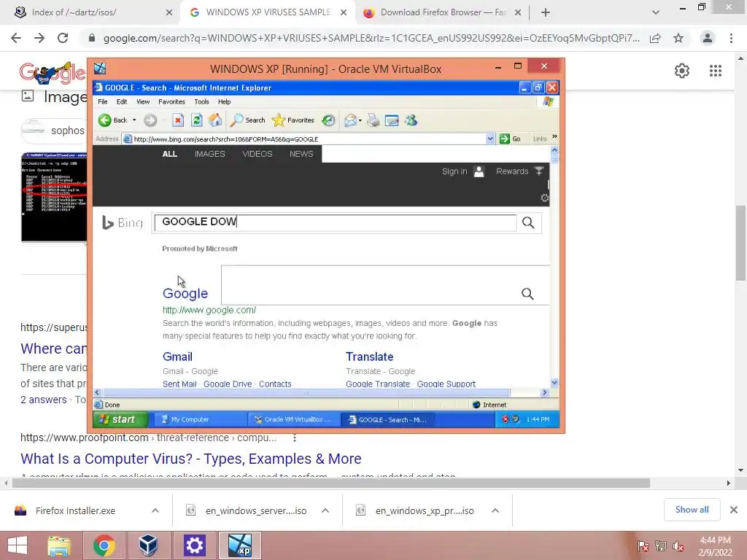Viewport: 747px width, 560px height.
Task: Switch to the Bing IMAGES tab
Action: pos(209,154)
